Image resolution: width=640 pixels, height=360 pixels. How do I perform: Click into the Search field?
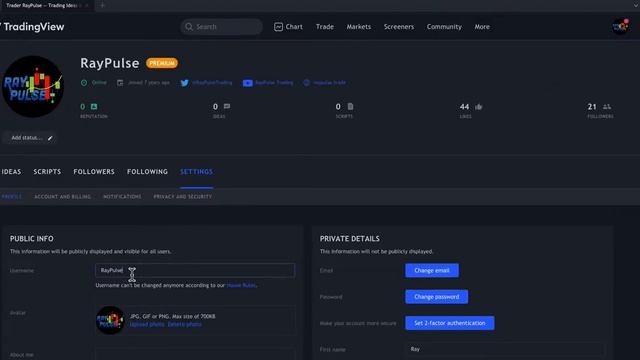222,27
